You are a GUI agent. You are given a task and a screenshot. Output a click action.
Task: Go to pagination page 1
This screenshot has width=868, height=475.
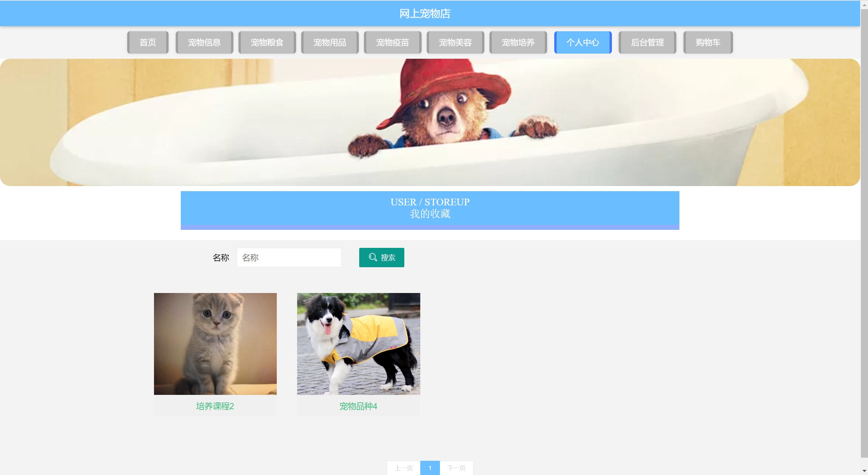click(430, 468)
